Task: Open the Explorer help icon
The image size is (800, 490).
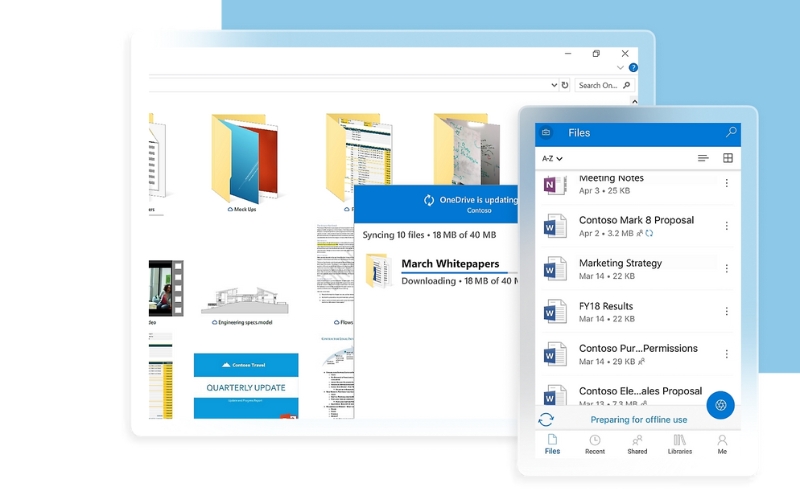Action: coord(633,67)
